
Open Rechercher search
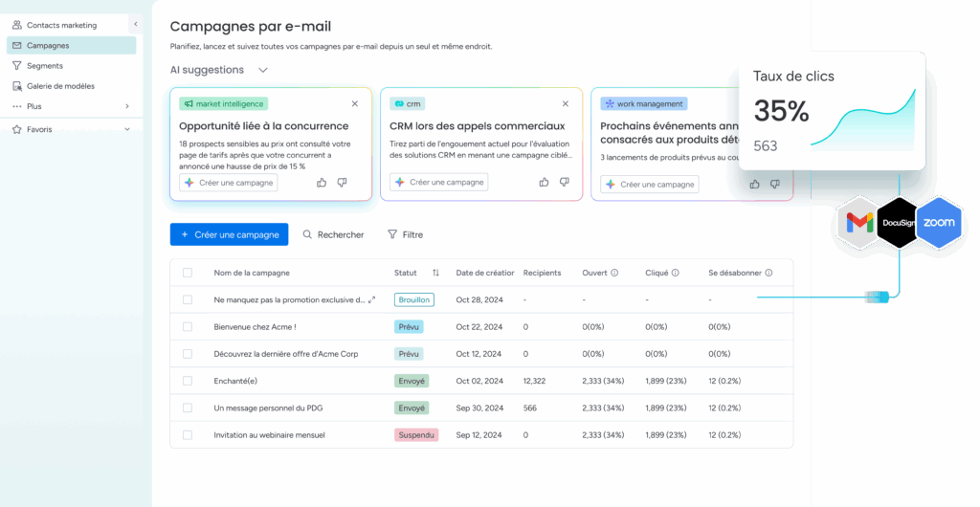(333, 234)
